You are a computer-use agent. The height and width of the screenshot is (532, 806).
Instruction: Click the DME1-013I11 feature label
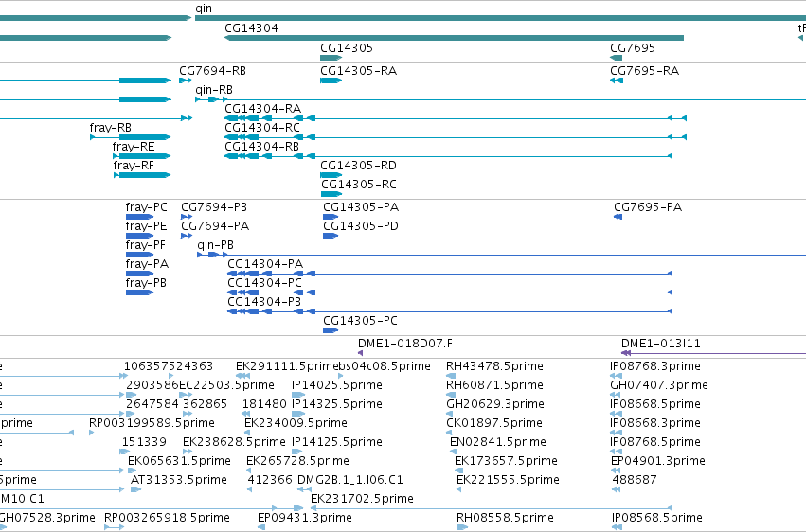tap(660, 344)
